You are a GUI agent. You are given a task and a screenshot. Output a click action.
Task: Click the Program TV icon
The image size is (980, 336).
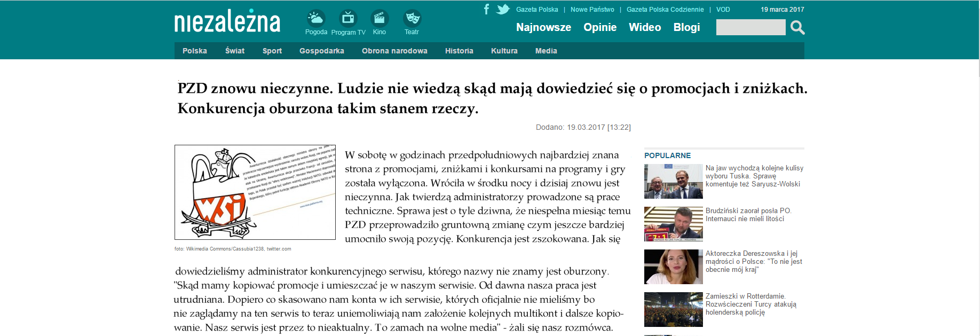[348, 19]
